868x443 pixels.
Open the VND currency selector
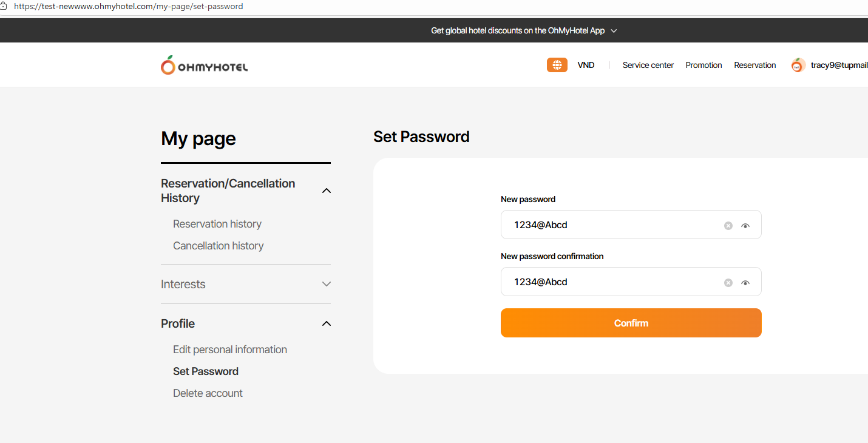point(586,65)
